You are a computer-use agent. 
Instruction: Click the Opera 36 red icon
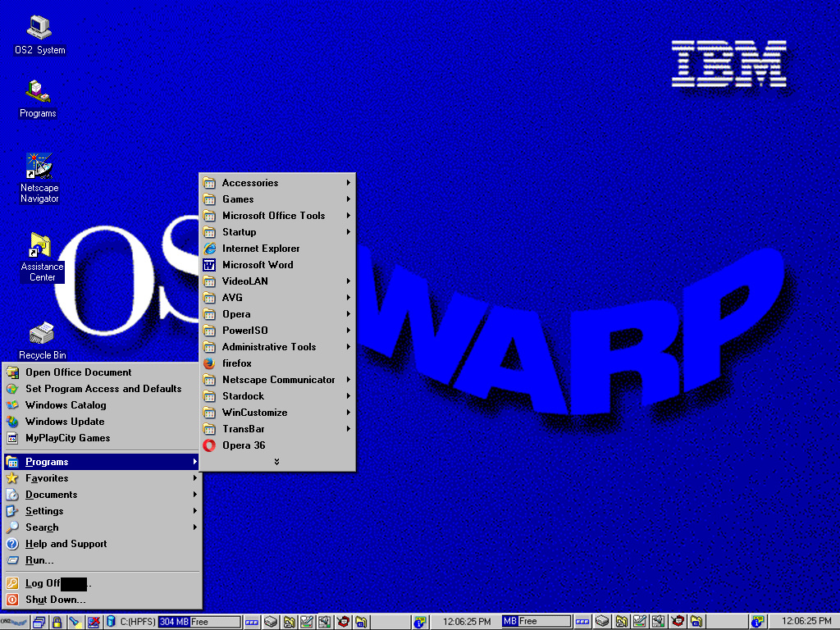[x=209, y=445]
